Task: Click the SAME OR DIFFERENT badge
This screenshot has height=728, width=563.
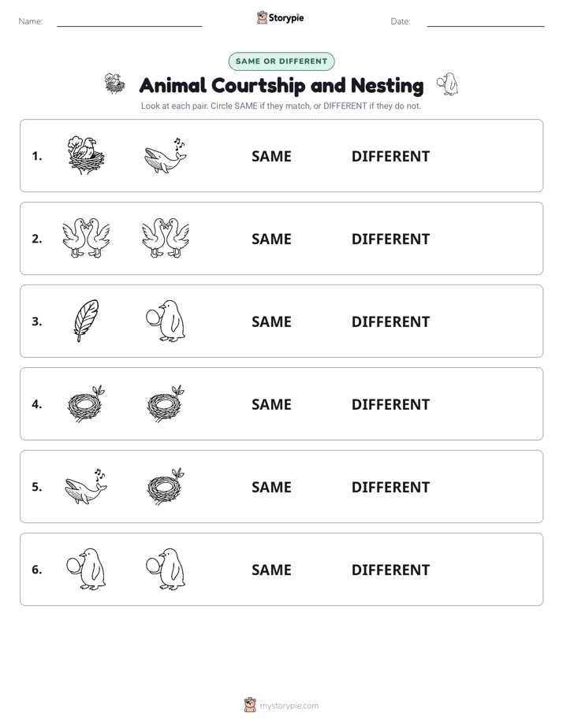Action: click(281, 61)
